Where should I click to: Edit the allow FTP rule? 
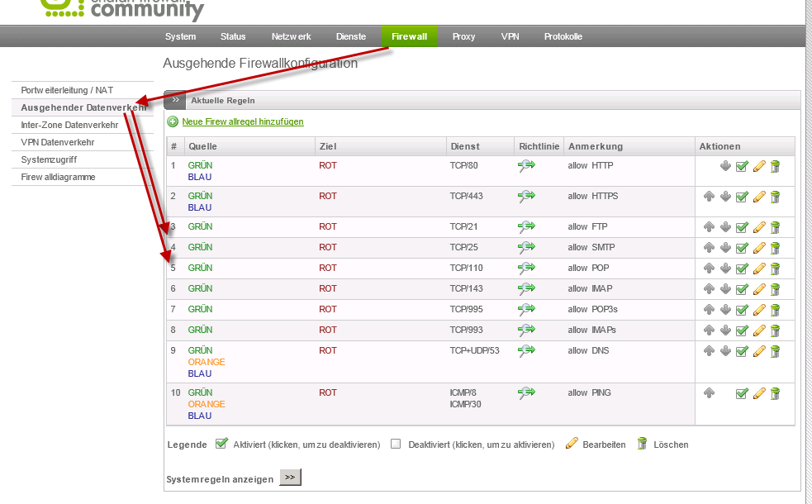point(758,227)
